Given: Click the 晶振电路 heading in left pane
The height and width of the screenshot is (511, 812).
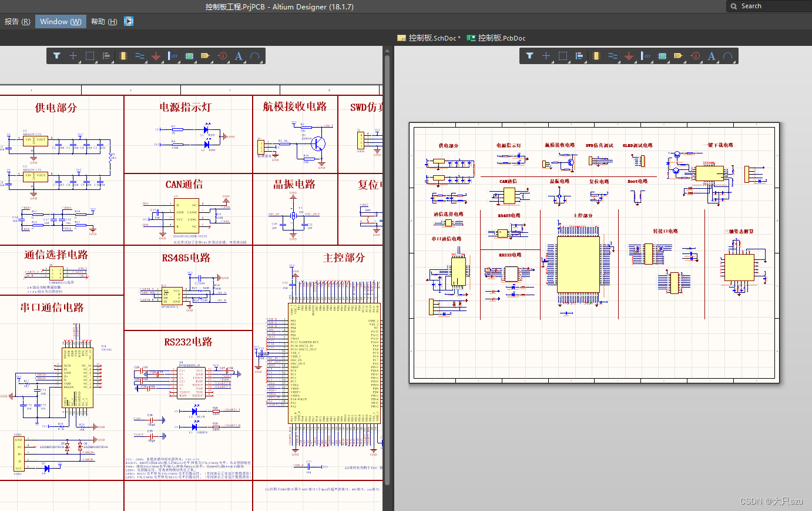Looking at the screenshot, I should 294,184.
